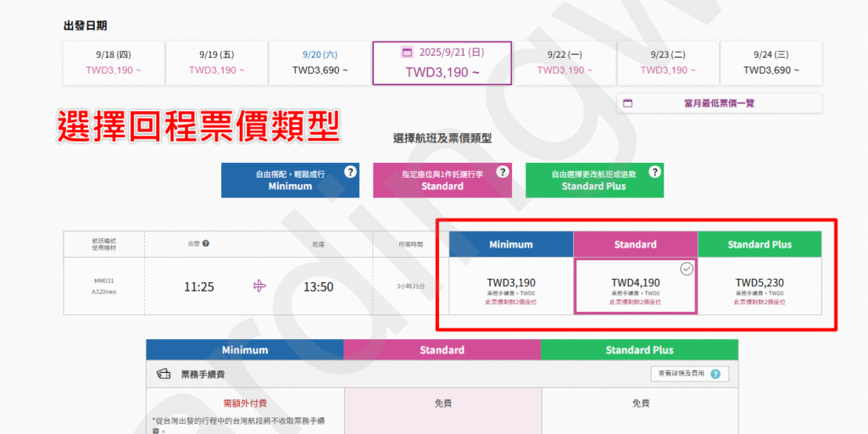Select the 9/23 (二) departure date
This screenshot has width=868, height=434.
coord(668,63)
